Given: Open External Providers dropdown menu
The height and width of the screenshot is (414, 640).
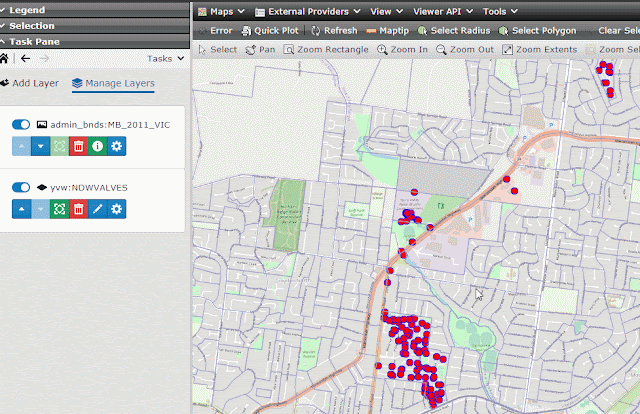Looking at the screenshot, I should click(308, 12).
